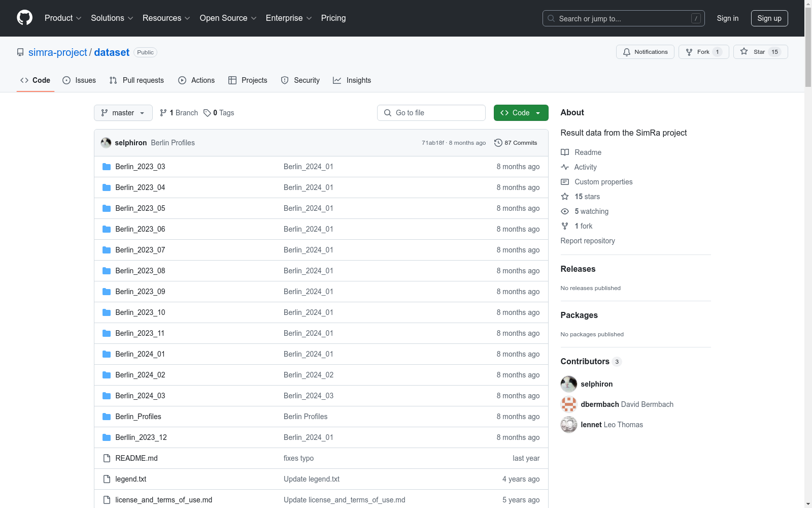The width and height of the screenshot is (812, 508).
Task: Go to the GitHub homepage logo
Action: coord(24,18)
